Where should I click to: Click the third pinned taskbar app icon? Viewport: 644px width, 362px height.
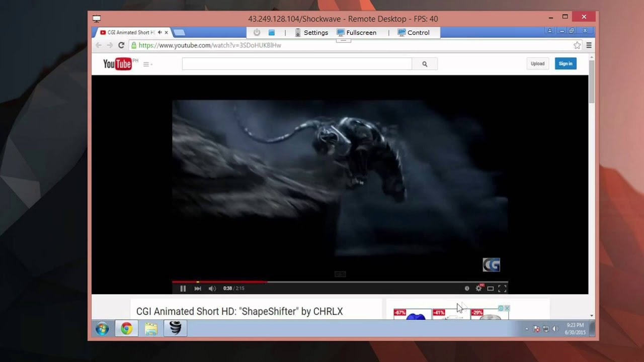point(175,329)
